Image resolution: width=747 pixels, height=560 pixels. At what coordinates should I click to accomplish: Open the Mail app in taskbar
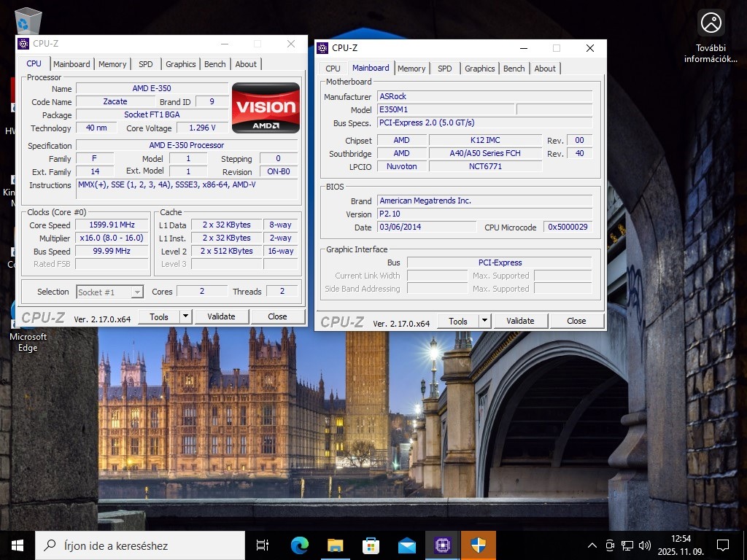[406, 545]
